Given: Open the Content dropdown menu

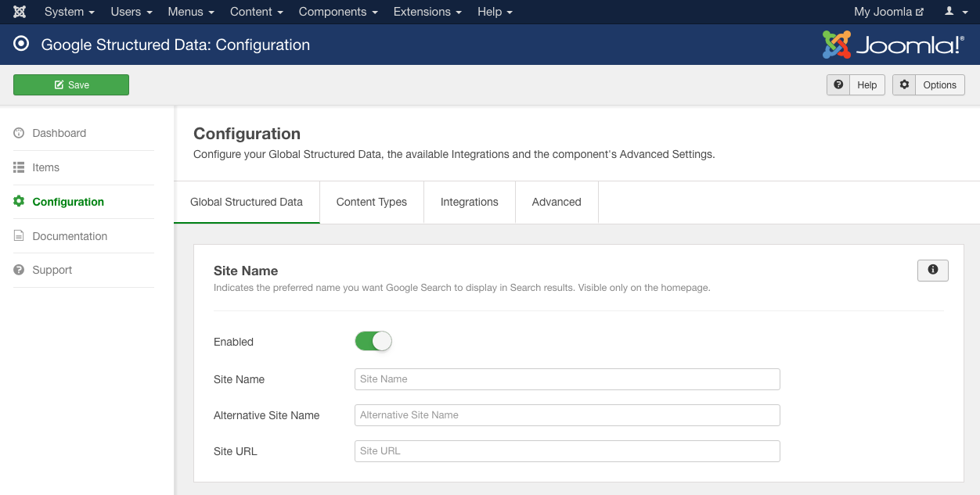Looking at the screenshot, I should (257, 12).
